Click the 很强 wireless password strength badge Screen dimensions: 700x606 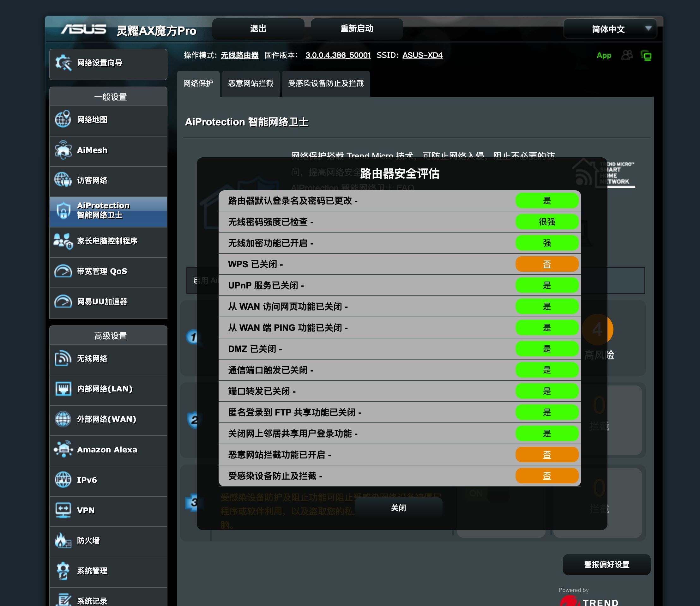coord(547,222)
